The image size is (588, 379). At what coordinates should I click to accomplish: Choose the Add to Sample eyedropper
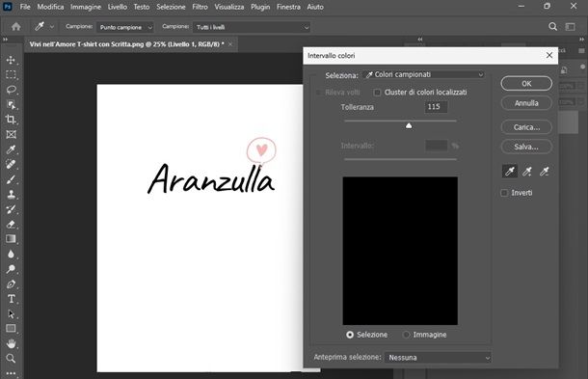point(527,172)
